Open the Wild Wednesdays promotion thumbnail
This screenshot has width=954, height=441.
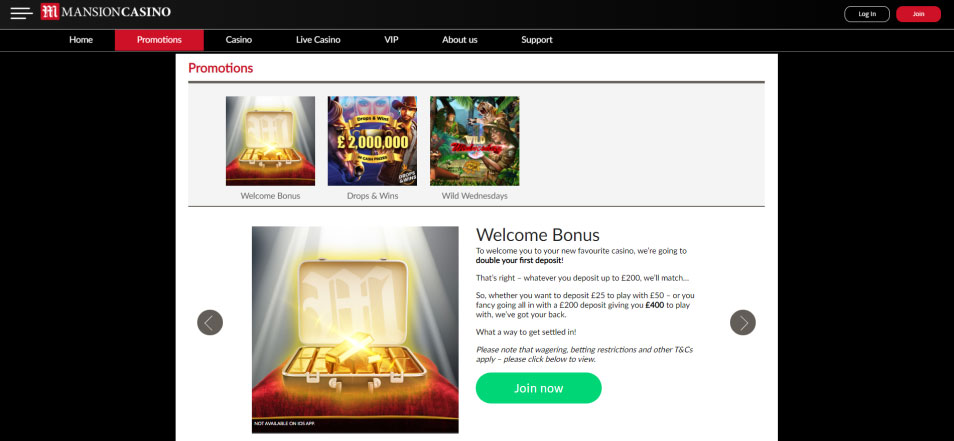(x=475, y=141)
